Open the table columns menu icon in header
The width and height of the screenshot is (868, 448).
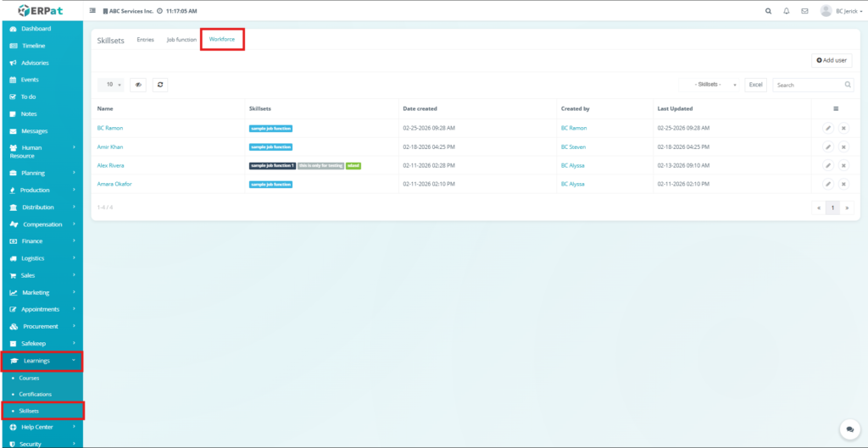(x=835, y=108)
